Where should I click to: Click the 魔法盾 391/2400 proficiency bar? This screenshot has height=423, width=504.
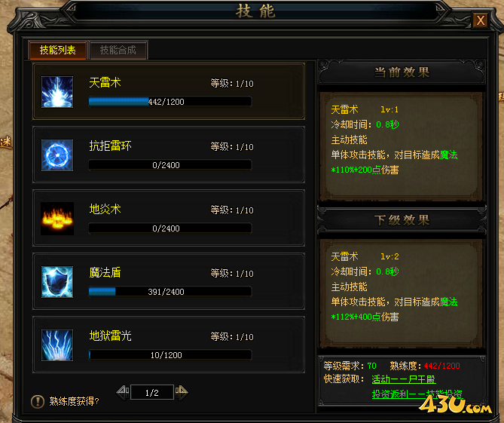click(170, 292)
